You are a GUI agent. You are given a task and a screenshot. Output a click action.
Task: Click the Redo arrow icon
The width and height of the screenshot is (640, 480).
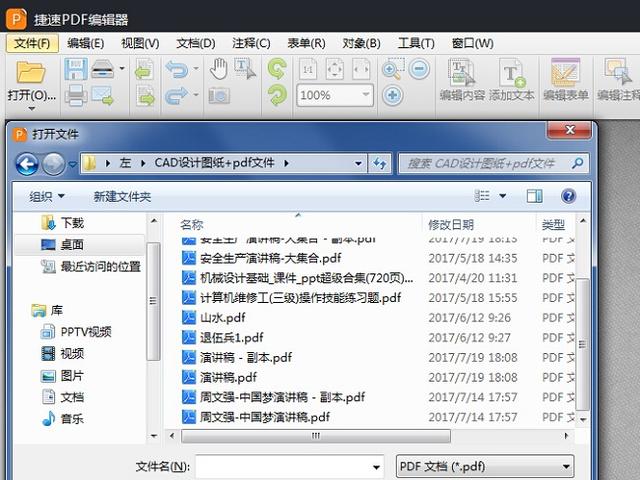(177, 96)
